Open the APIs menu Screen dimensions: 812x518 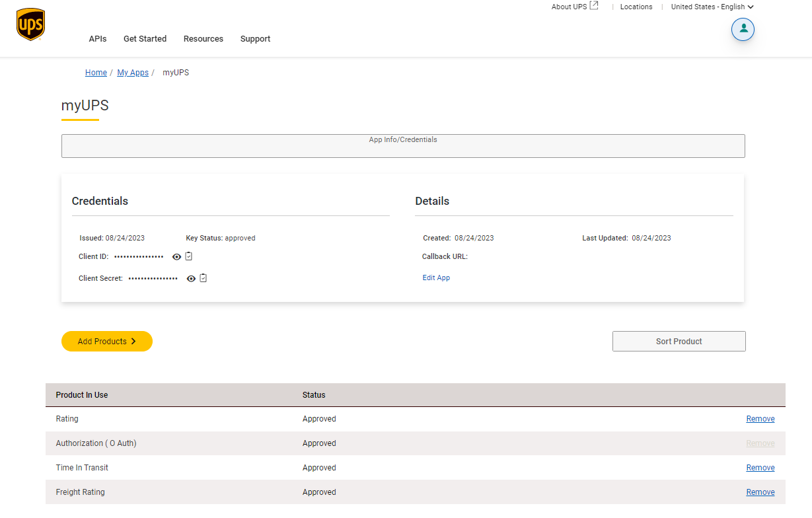point(98,39)
